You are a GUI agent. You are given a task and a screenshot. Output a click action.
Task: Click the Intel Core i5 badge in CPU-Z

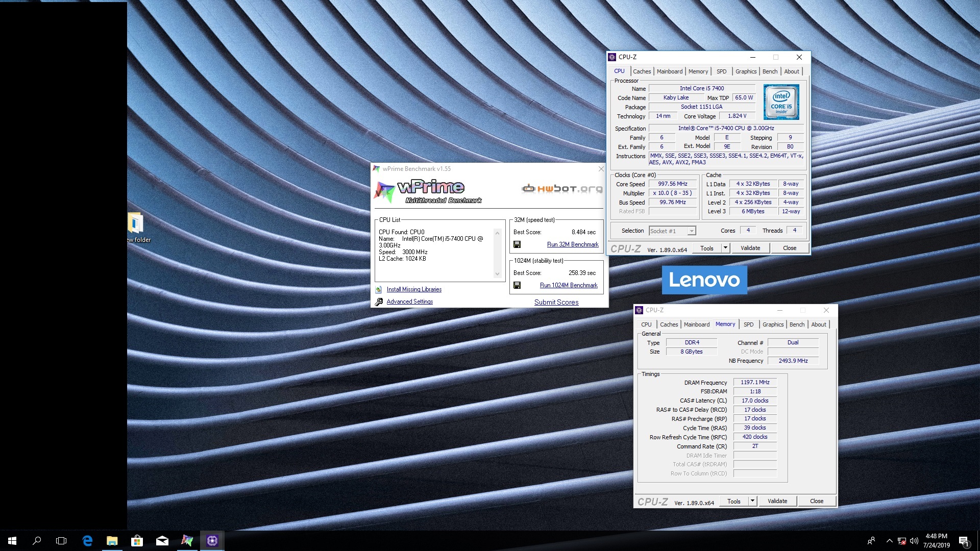pyautogui.click(x=781, y=102)
